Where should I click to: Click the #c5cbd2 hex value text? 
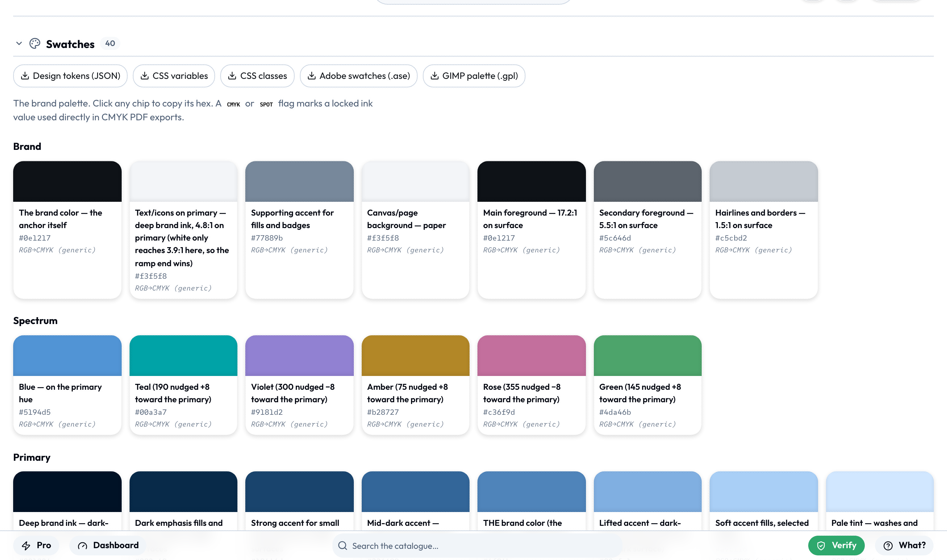coord(731,238)
